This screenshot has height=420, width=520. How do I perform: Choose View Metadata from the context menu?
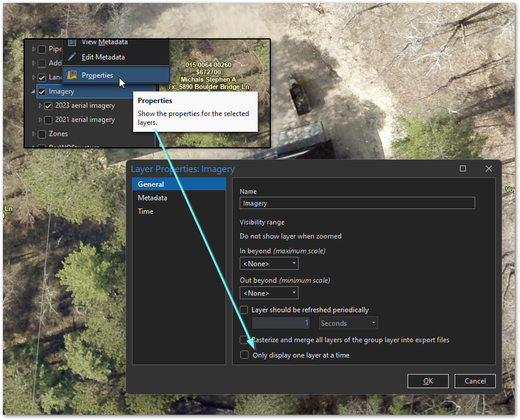[x=106, y=42]
